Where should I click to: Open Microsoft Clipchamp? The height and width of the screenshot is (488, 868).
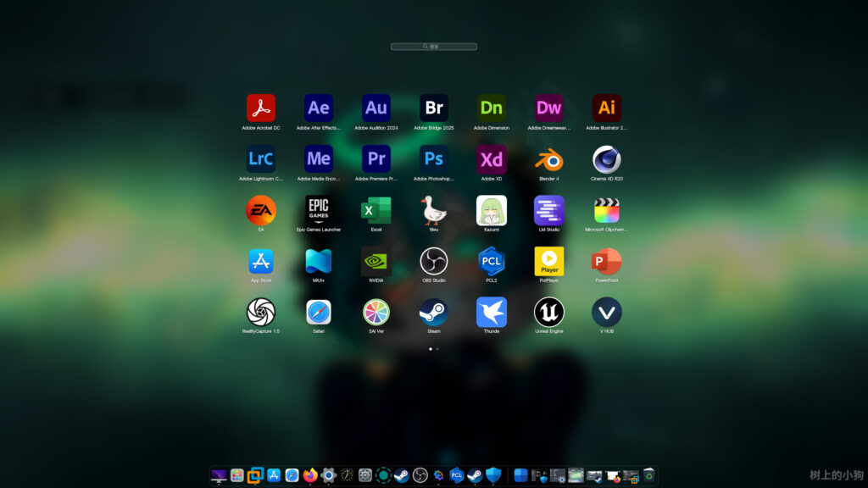(x=606, y=210)
